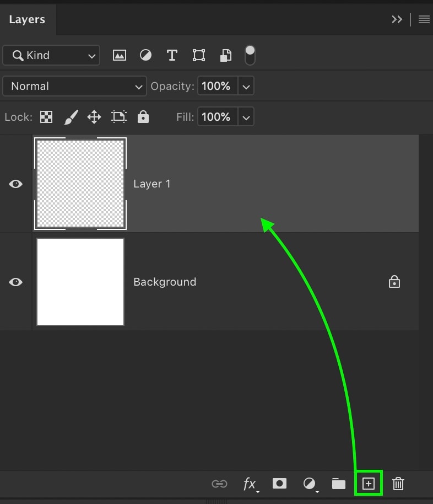
Task: Toggle layer filtering on/off switch
Action: 250,55
